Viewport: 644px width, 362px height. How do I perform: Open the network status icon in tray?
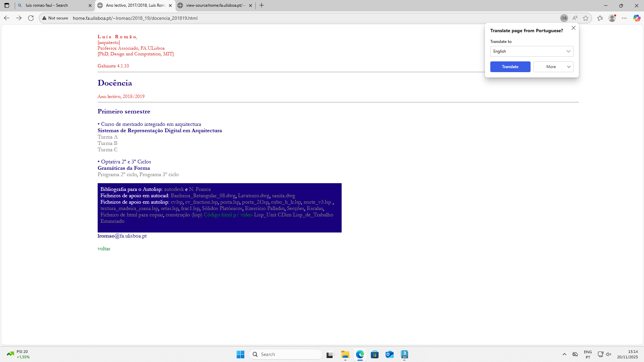point(600,354)
